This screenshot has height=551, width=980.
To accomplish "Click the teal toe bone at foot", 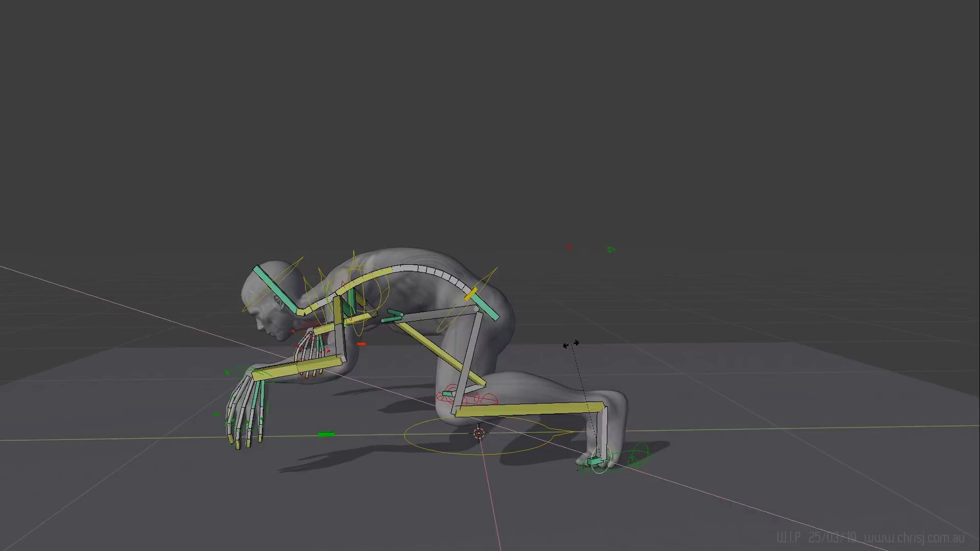I will [595, 461].
